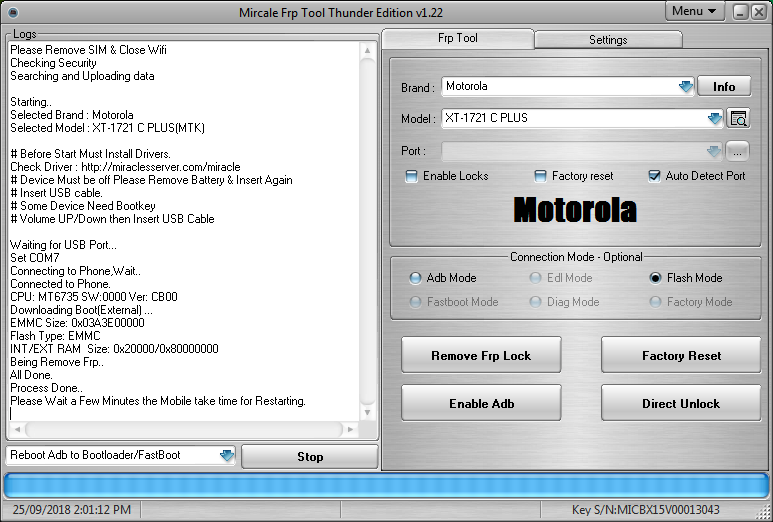Close the Miracle Frp Tool window
The image size is (773, 522).
pyautogui.click(x=759, y=12)
